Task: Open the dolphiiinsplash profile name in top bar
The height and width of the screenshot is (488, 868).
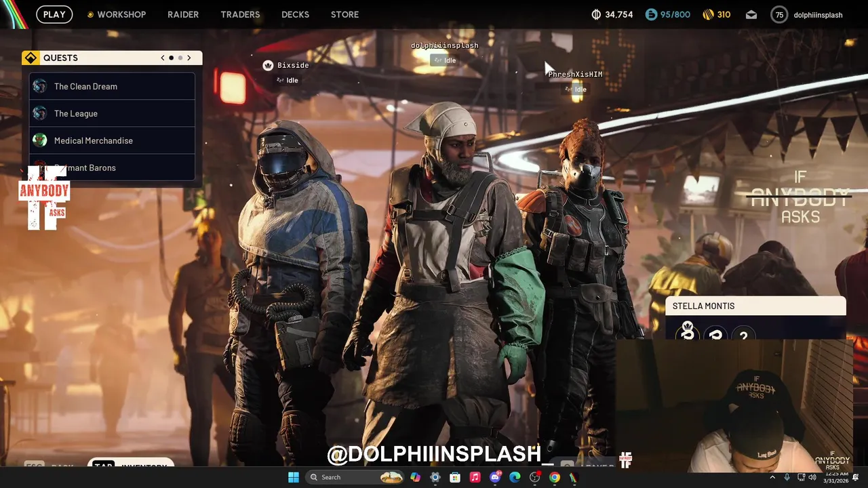Action: (818, 14)
